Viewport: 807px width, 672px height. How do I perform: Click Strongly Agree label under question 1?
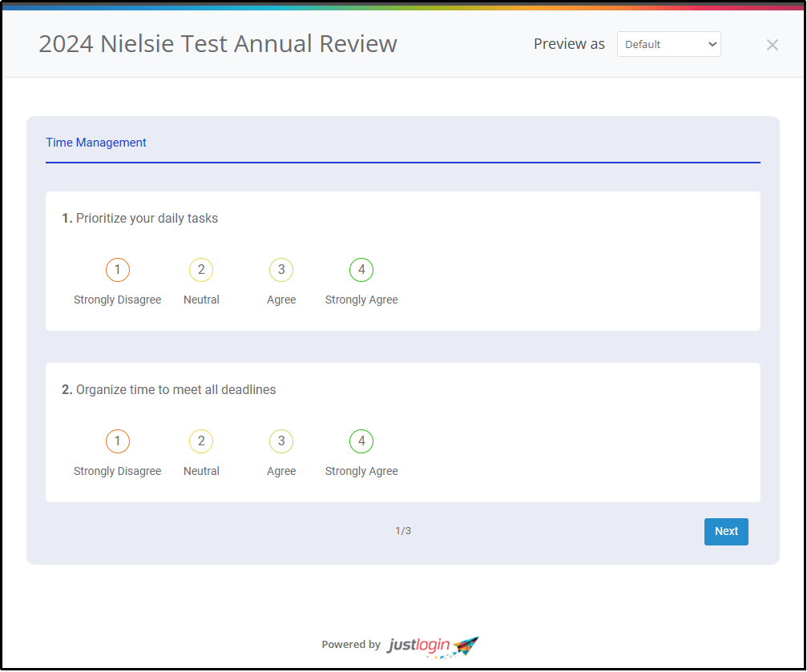361,300
